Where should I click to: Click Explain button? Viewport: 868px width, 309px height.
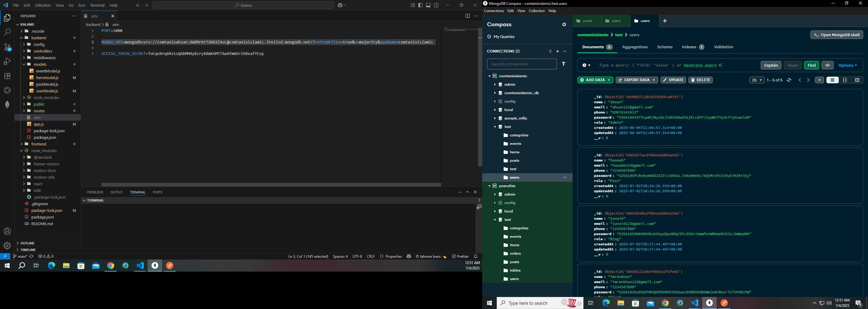pos(771,65)
